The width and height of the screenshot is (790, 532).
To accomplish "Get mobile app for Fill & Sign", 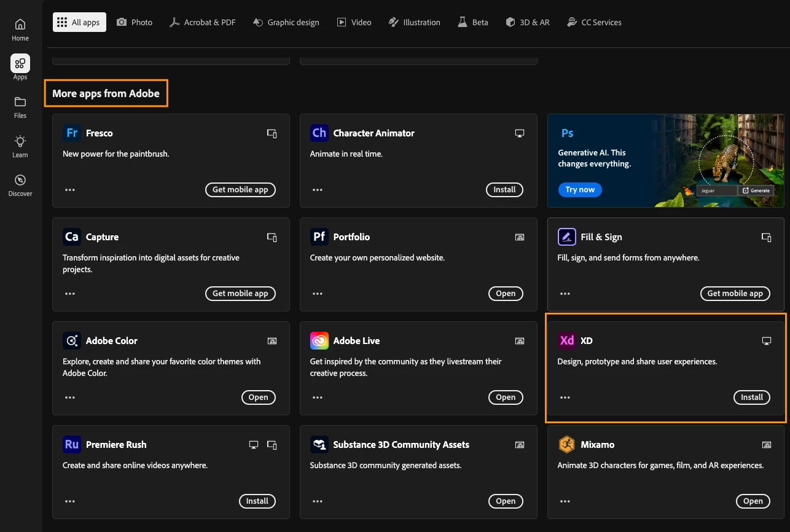I will [735, 294].
